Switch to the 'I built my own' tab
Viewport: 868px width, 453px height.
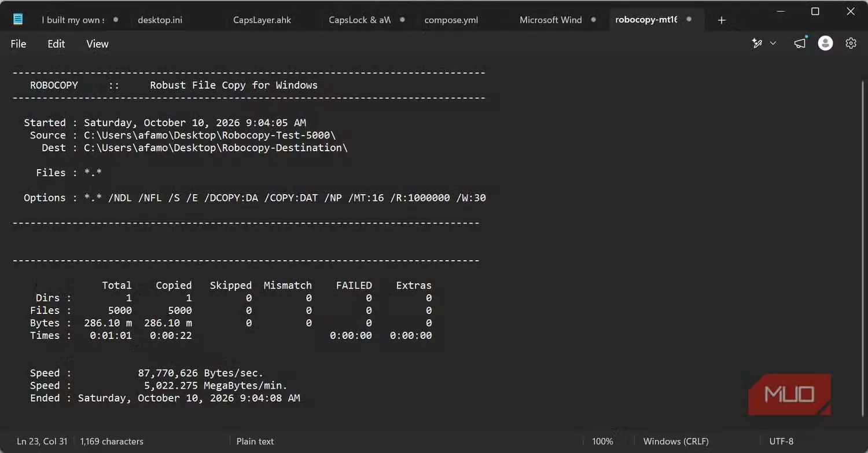coord(73,20)
